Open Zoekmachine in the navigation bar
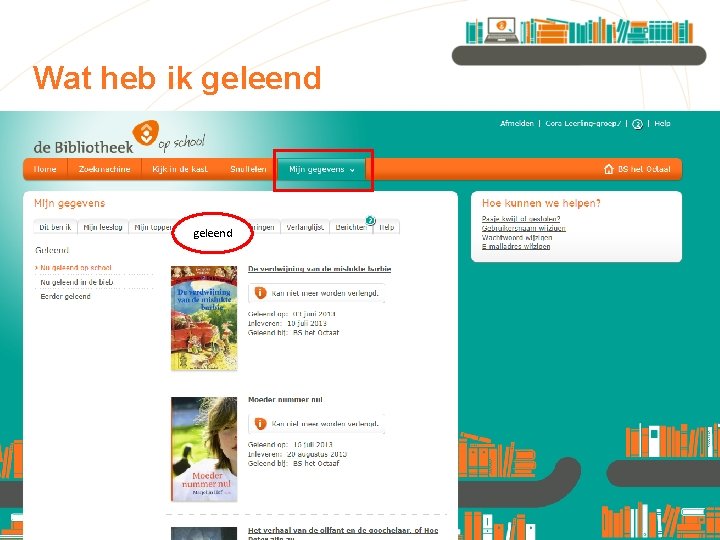Screen dimensions: 720x540 click(104, 169)
